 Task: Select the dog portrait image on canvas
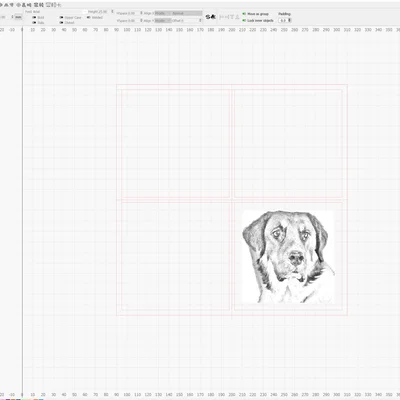click(x=288, y=257)
